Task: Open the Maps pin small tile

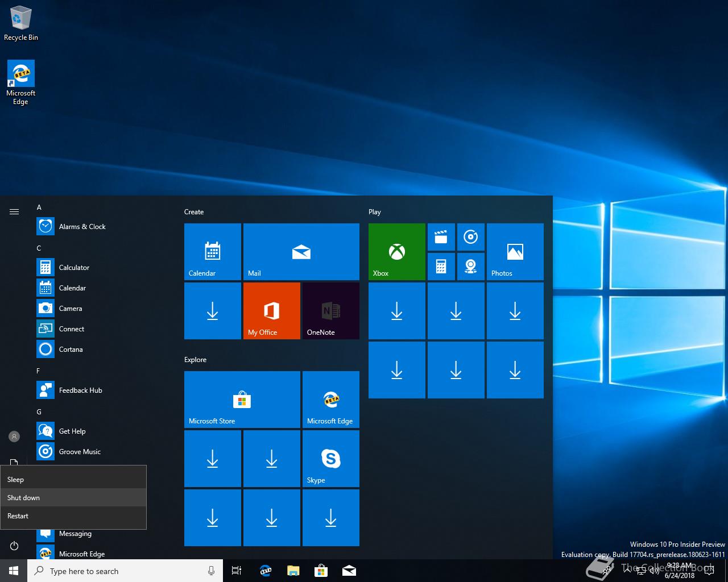Action: click(471, 267)
